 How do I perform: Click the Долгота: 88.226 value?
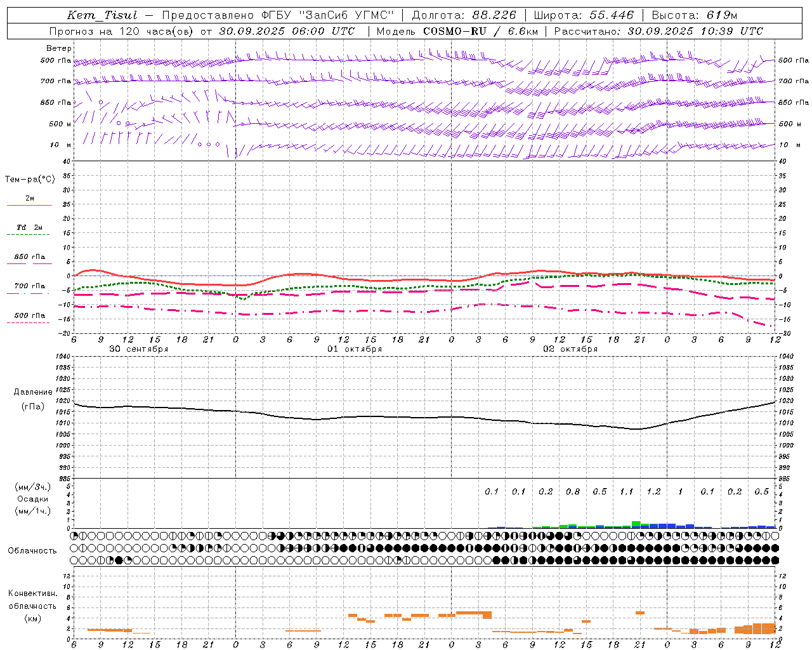tap(464, 15)
